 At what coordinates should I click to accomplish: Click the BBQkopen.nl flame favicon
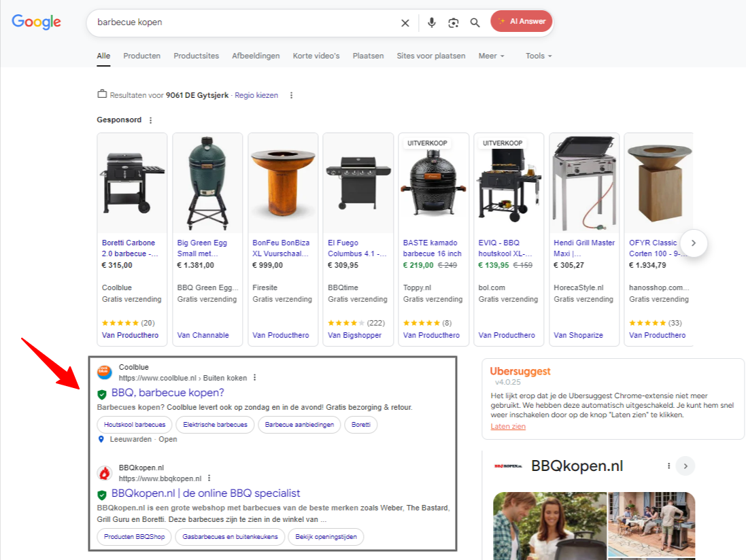pyautogui.click(x=105, y=473)
